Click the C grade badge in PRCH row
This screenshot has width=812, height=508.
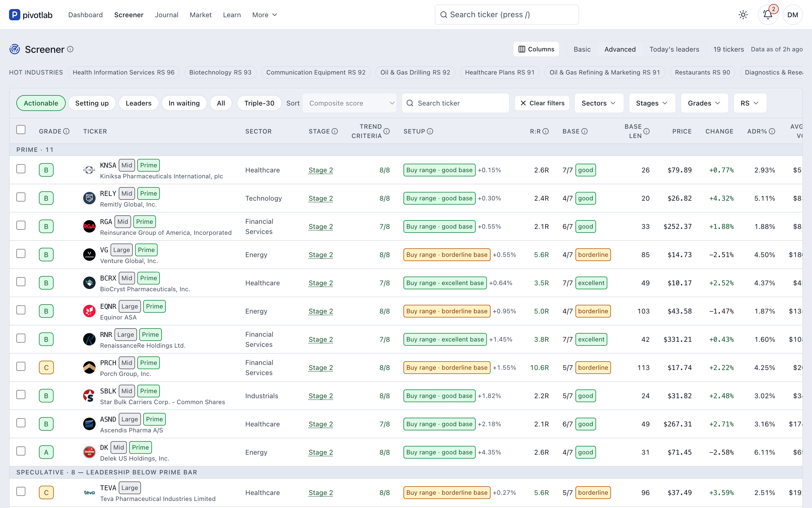pos(46,367)
